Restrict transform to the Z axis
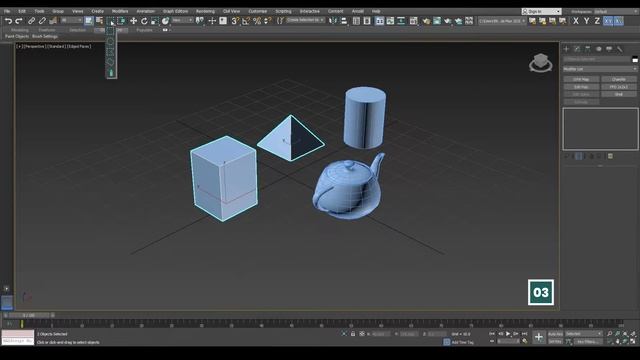The height and width of the screenshot is (360, 640). click(597, 21)
